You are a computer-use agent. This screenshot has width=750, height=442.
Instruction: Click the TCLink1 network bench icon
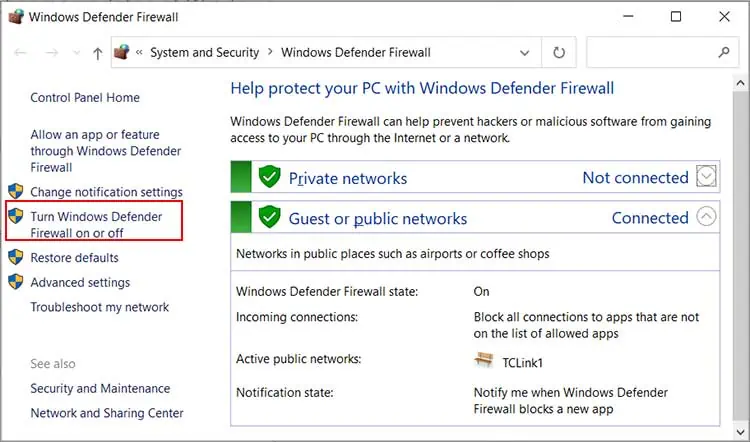pos(485,360)
